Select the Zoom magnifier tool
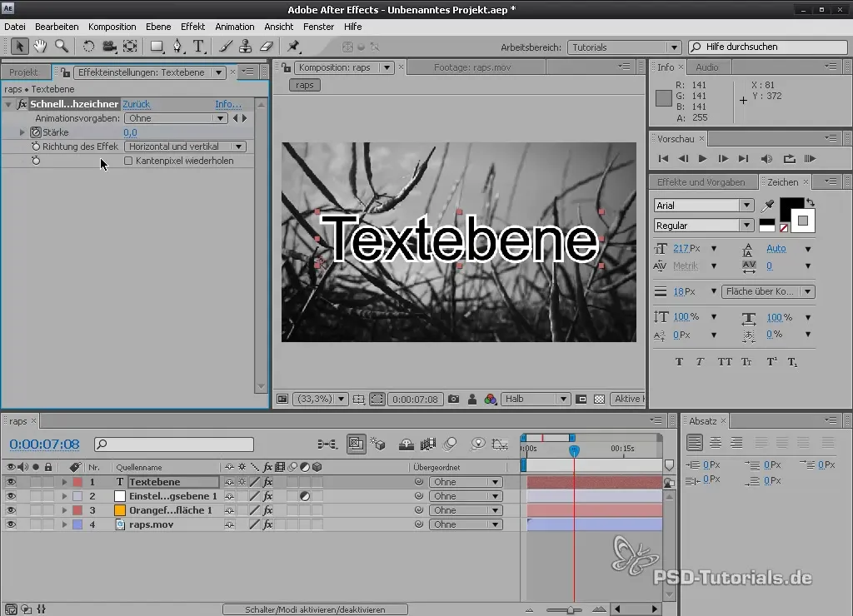 point(62,47)
